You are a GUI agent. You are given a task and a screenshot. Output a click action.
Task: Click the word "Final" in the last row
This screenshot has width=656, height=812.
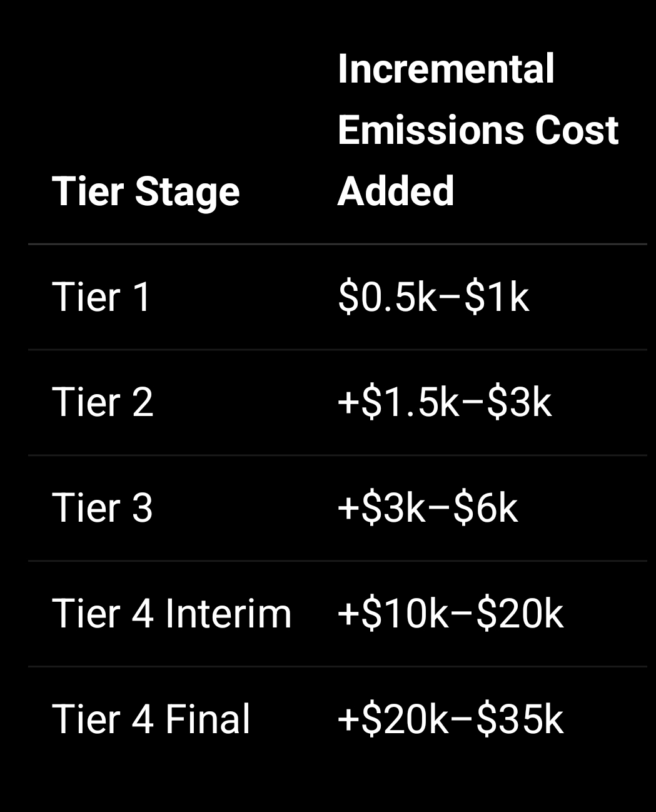[208, 718]
